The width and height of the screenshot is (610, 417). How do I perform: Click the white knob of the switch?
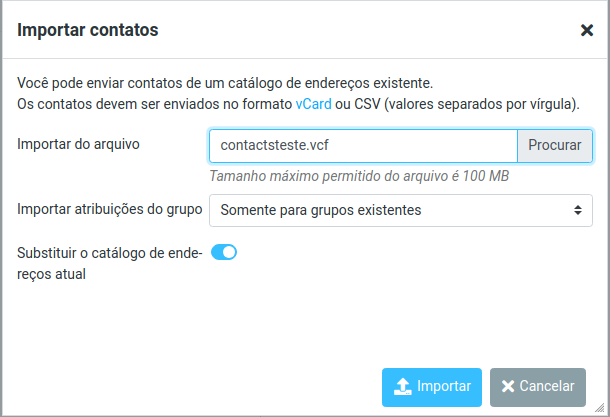click(x=229, y=252)
